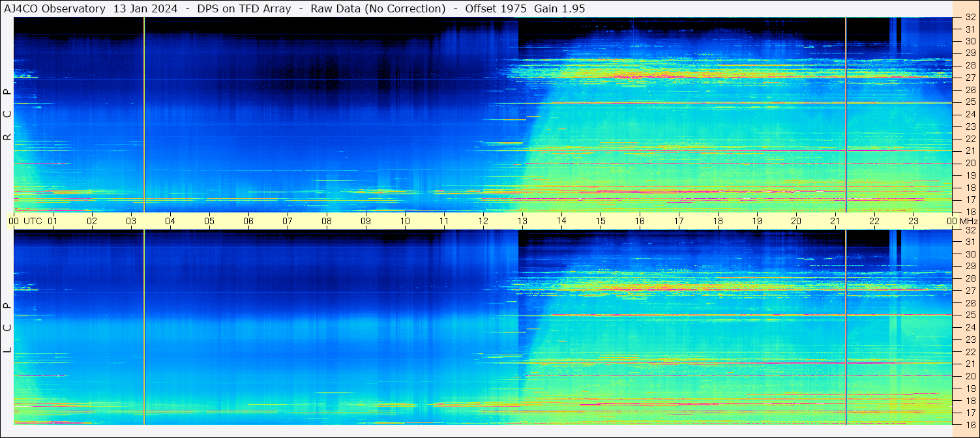980x438 pixels.
Task: Click the '13 Jan 2024' date in header
Action: pyautogui.click(x=145, y=8)
